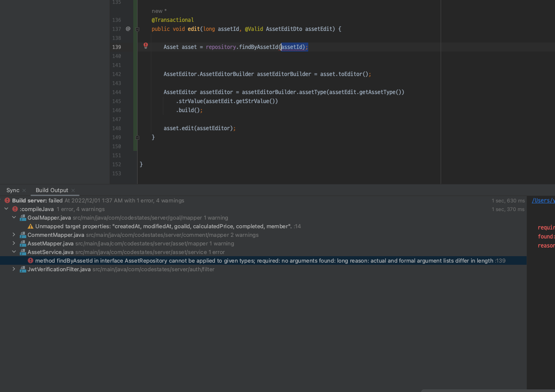
Task: Click the error bulb icon on line 139
Action: click(x=146, y=46)
